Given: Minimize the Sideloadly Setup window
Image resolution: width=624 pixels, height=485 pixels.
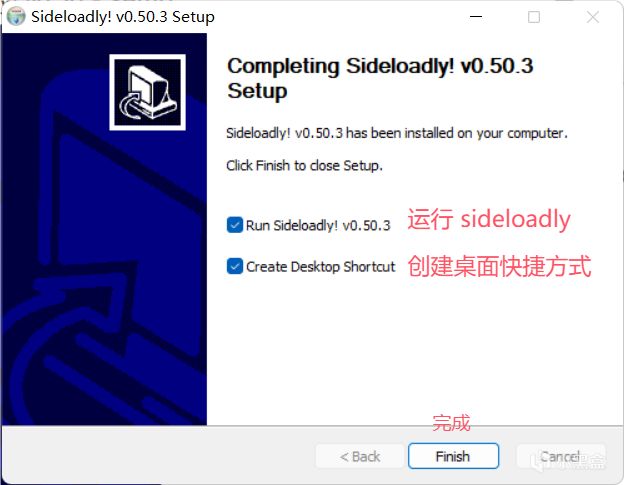Looking at the screenshot, I should pyautogui.click(x=476, y=17).
